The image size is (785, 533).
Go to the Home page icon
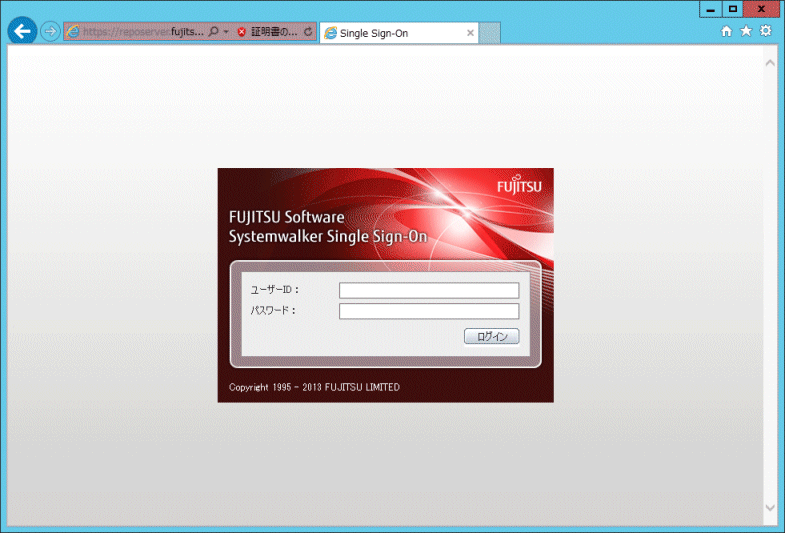726,31
